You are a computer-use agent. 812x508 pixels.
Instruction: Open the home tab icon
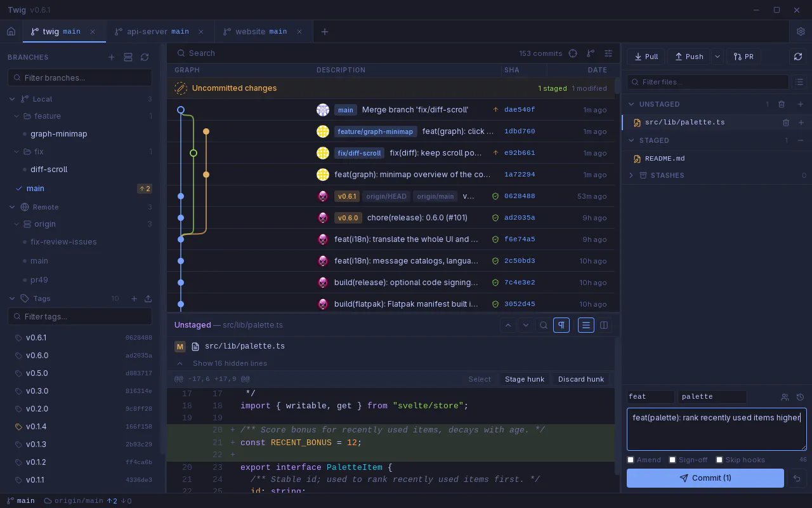(11, 31)
